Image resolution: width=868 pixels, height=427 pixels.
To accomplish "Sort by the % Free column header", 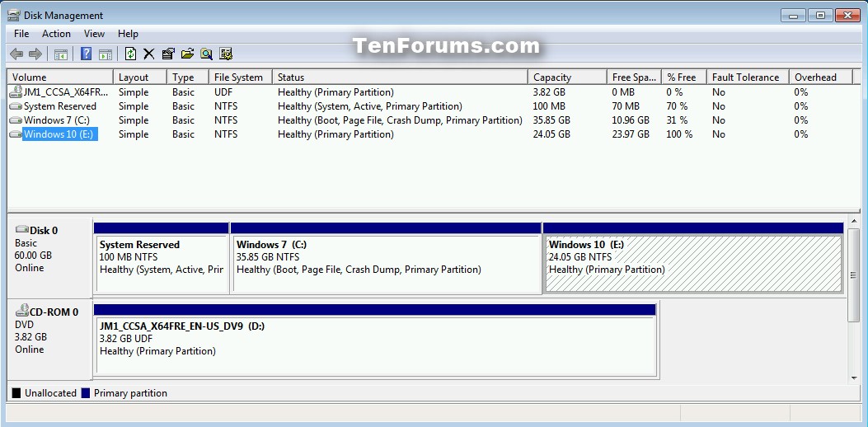I will tap(684, 77).
